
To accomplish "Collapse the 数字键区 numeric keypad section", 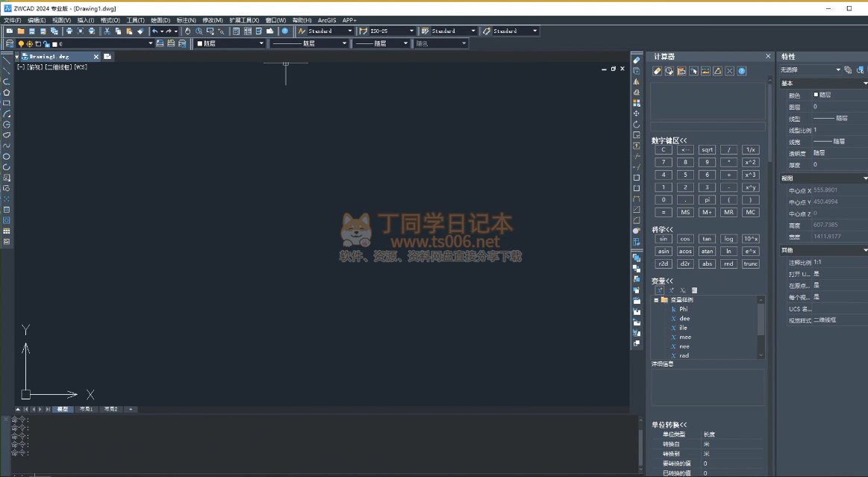I will [x=669, y=140].
